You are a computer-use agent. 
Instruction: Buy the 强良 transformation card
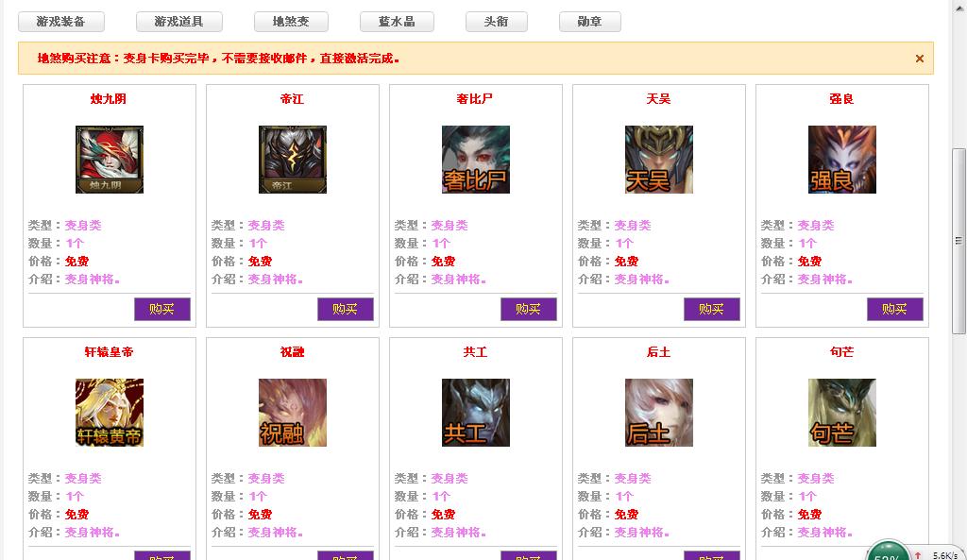(895, 309)
